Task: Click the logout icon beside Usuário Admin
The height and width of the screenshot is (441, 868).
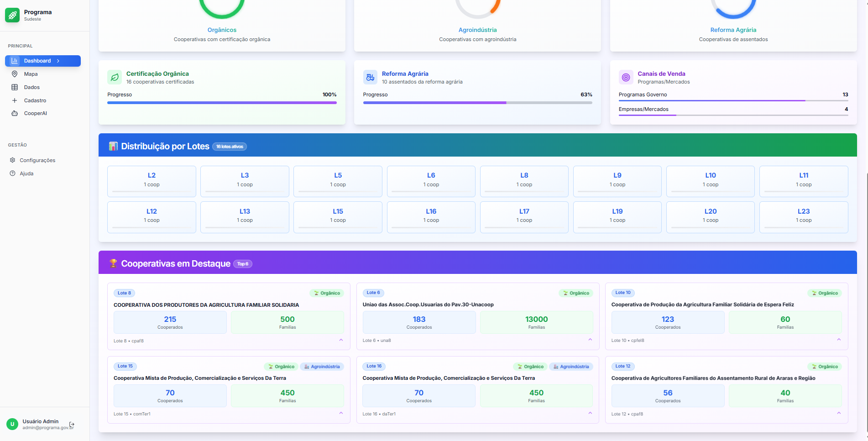Action: (x=72, y=425)
